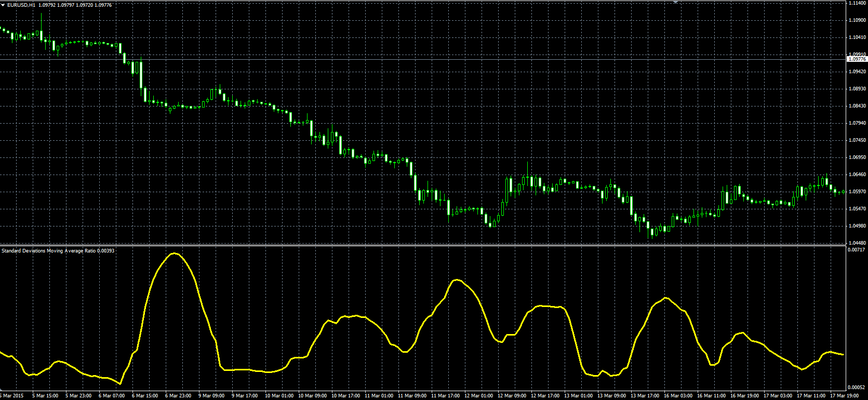The height and width of the screenshot is (400, 868).
Task: Click the 13 Mar 01:00 time label
Action: [x=578, y=396]
